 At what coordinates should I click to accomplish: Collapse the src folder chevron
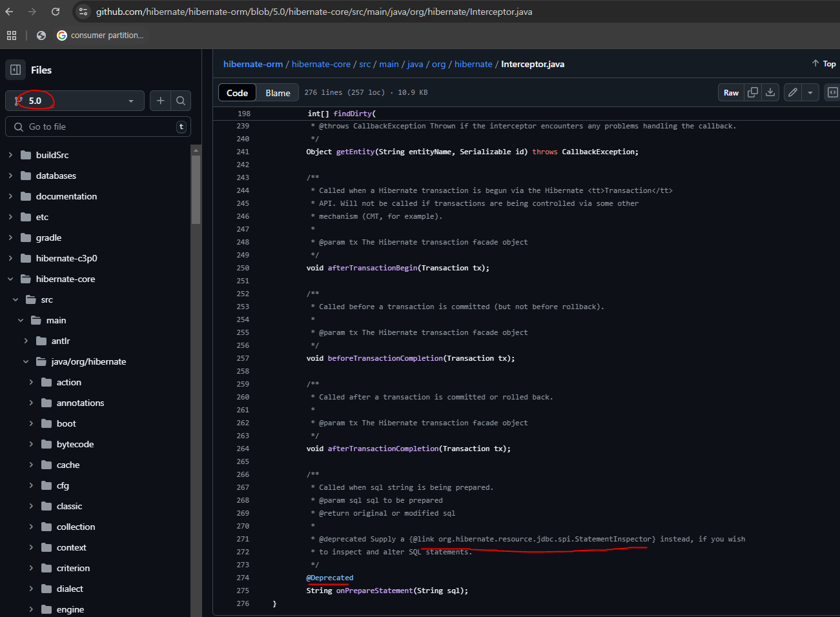coord(15,299)
